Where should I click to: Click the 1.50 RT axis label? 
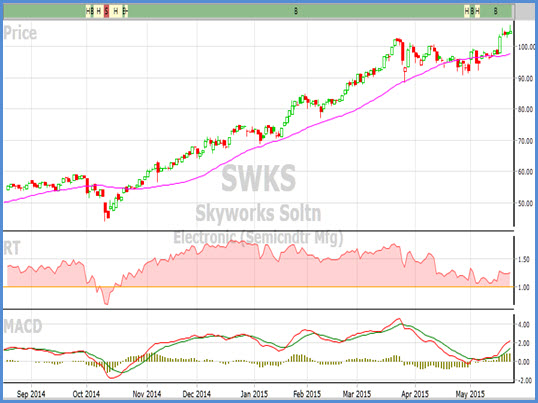click(523, 260)
